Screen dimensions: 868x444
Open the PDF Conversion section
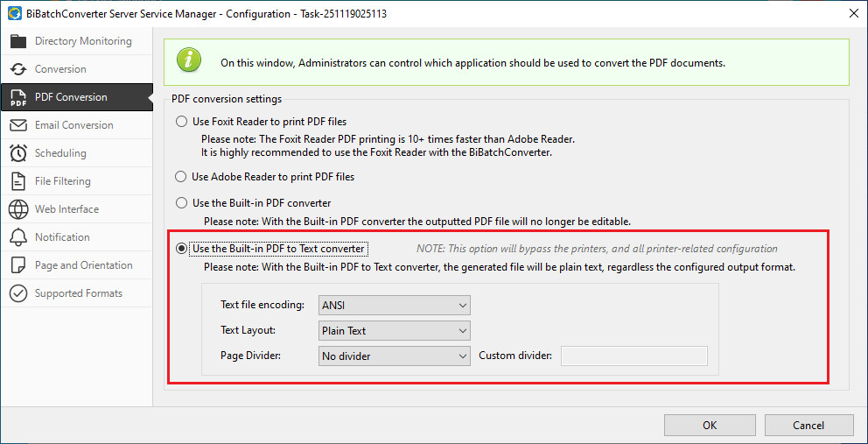tap(71, 97)
